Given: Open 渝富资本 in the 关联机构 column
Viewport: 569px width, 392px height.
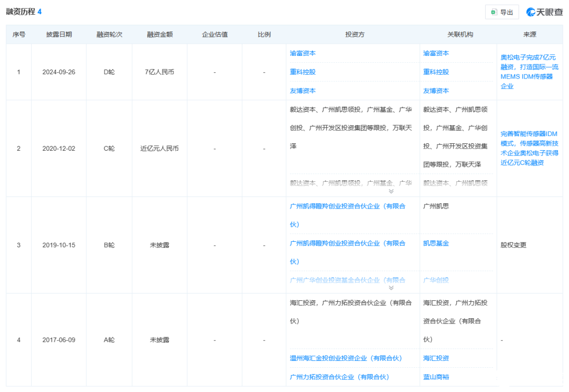Looking at the screenshot, I should [436, 53].
